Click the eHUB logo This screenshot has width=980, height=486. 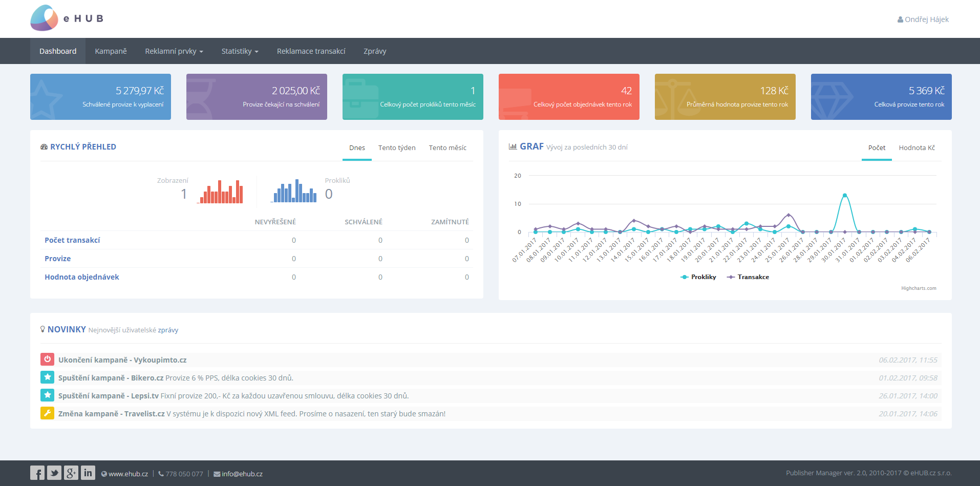click(67, 18)
